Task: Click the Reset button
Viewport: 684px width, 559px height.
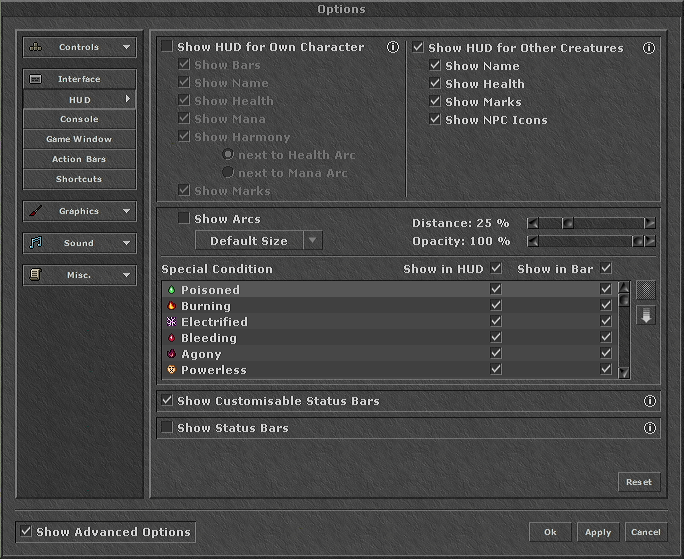Action: [639, 482]
